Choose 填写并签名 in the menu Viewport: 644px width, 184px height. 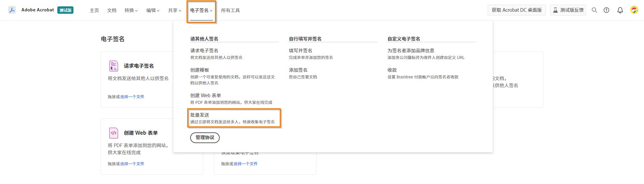pyautogui.click(x=301, y=51)
